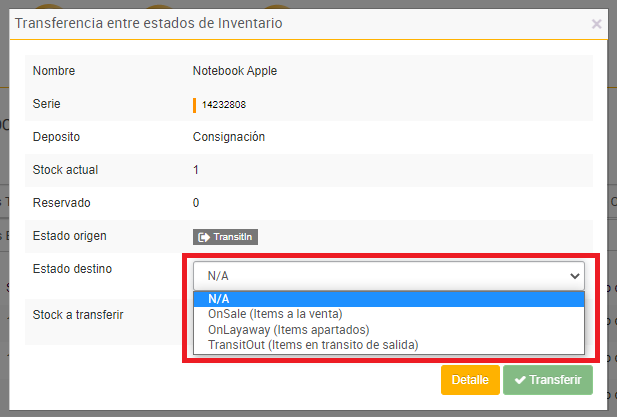Click the dialog title text
This screenshot has width=617, height=417.
[x=148, y=22]
